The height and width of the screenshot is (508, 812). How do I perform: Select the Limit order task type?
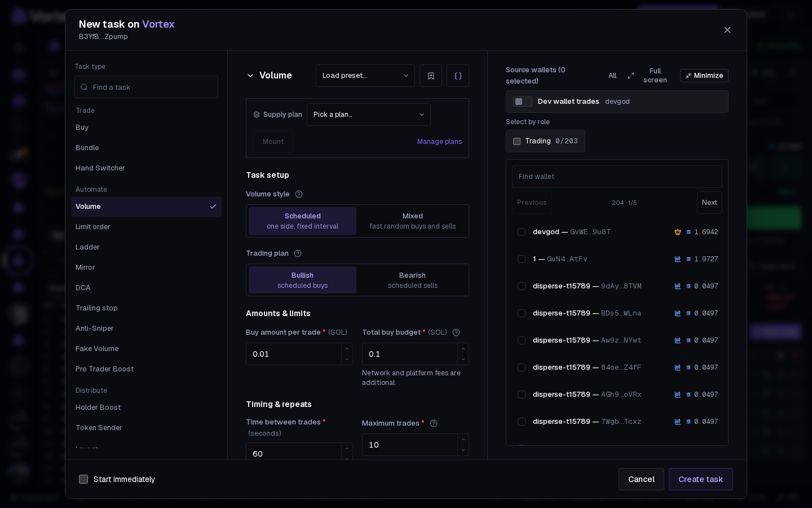[146, 227]
